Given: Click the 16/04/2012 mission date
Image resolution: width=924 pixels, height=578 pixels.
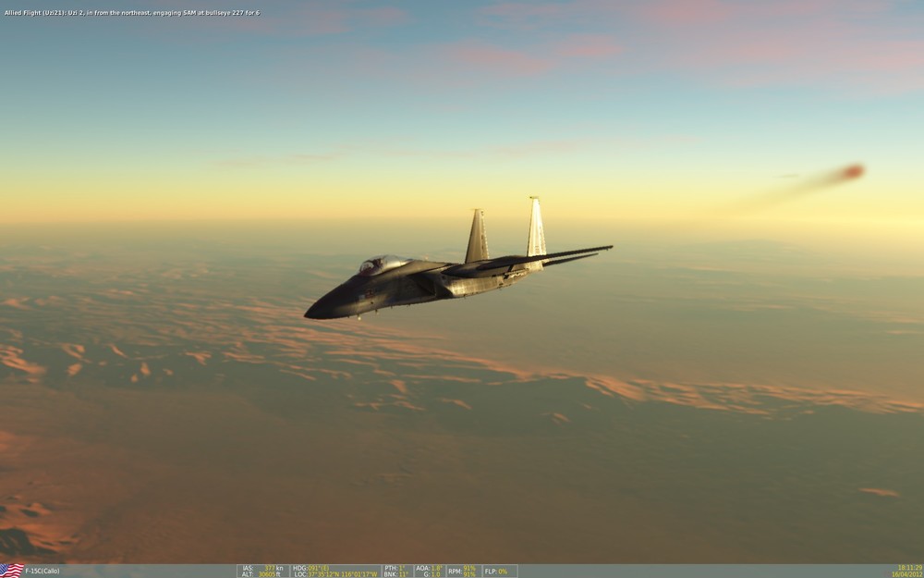Looking at the screenshot, I should (x=907, y=574).
